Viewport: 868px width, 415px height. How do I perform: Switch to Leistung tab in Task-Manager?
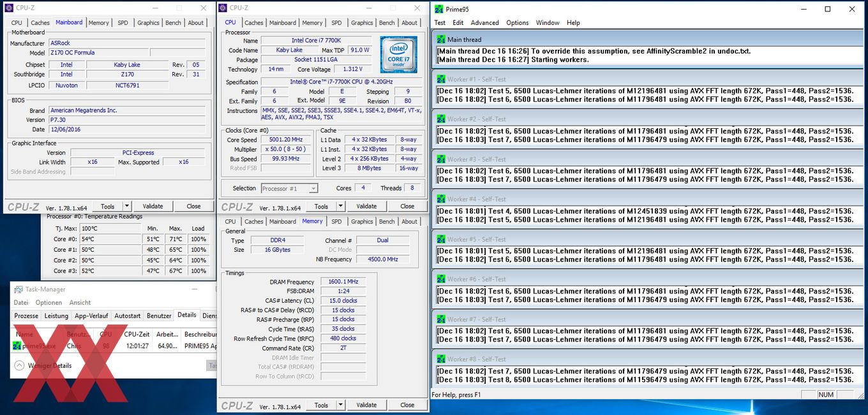56,316
